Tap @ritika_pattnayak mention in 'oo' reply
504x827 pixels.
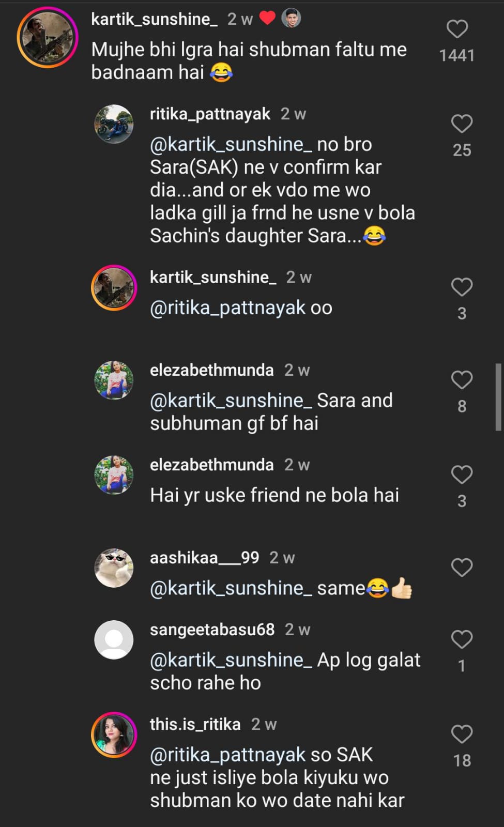pos(227,308)
